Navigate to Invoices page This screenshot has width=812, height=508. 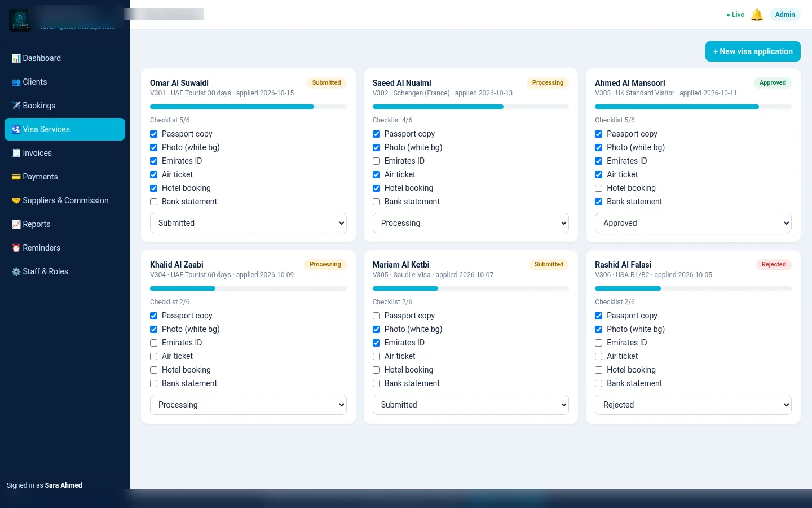tap(65, 153)
